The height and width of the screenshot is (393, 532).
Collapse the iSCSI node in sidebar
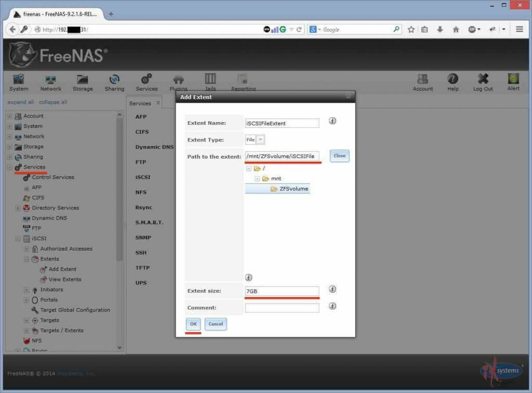[x=18, y=239]
